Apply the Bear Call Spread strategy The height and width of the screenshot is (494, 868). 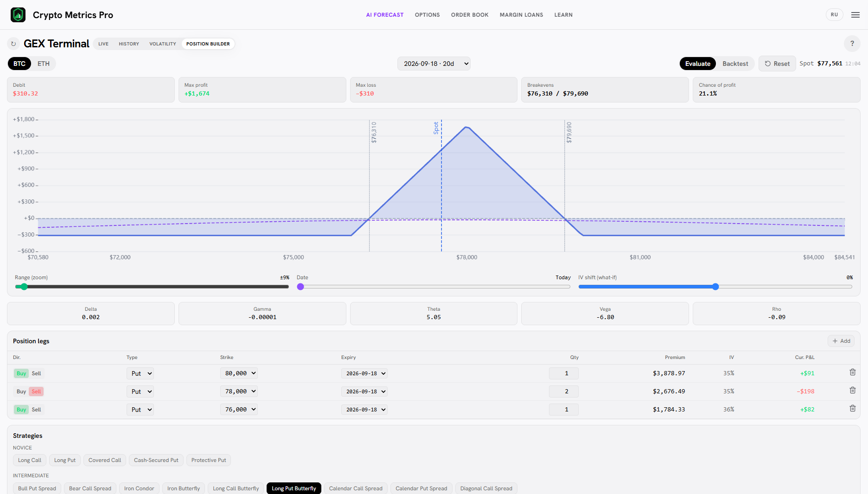click(90, 488)
